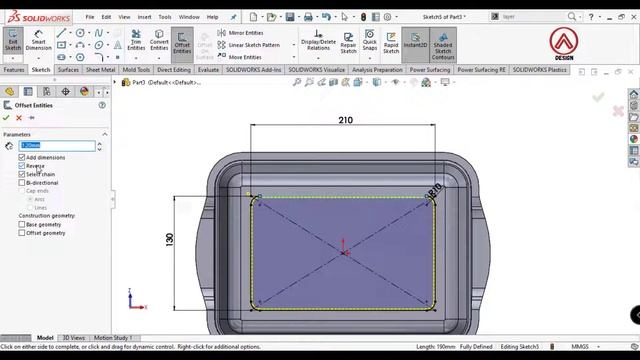Click the Move Entities tool
The image size is (640, 360).
[240, 57]
